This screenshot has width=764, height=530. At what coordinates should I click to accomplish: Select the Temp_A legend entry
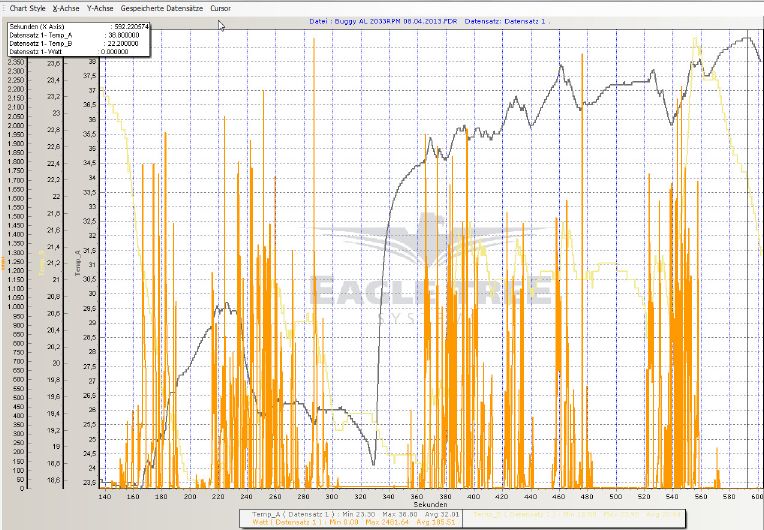click(x=355, y=514)
